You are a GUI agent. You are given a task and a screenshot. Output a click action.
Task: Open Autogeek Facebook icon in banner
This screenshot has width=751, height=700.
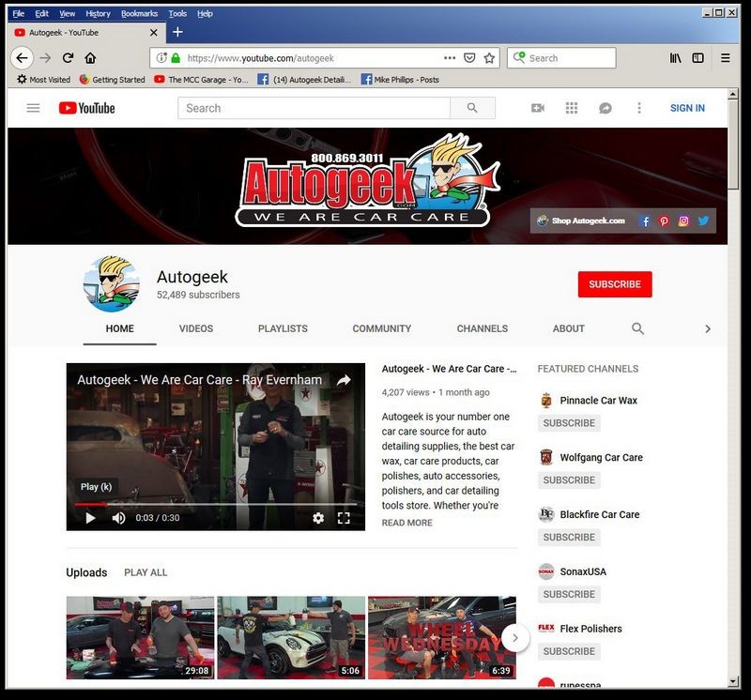[x=645, y=221]
